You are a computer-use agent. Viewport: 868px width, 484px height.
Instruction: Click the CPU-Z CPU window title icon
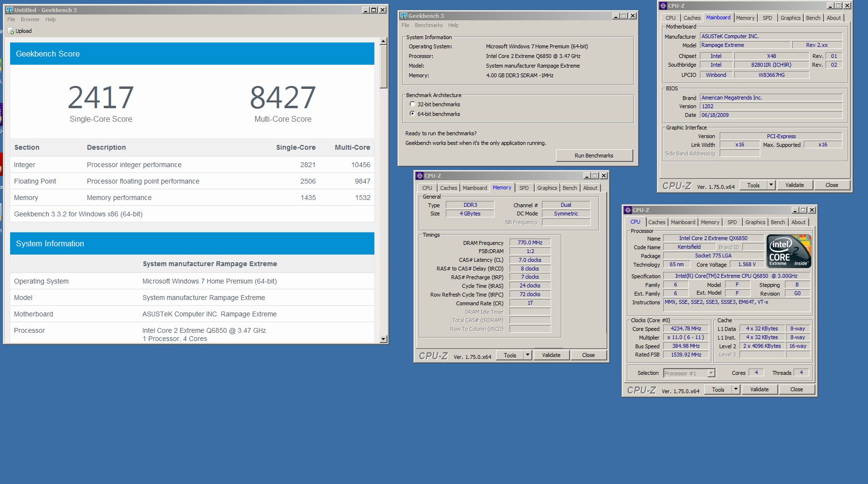pos(628,210)
